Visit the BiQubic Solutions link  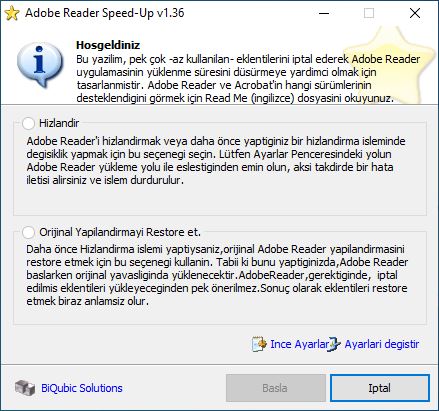click(82, 388)
